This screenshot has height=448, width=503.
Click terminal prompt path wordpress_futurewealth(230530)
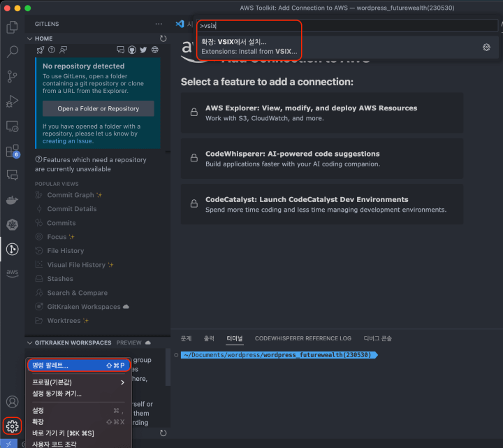coord(317,355)
